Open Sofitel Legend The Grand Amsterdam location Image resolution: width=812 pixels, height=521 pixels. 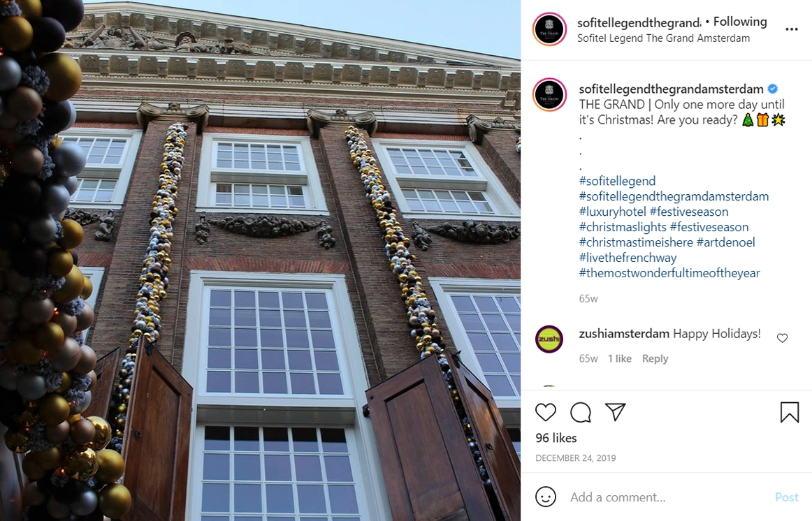[663, 38]
